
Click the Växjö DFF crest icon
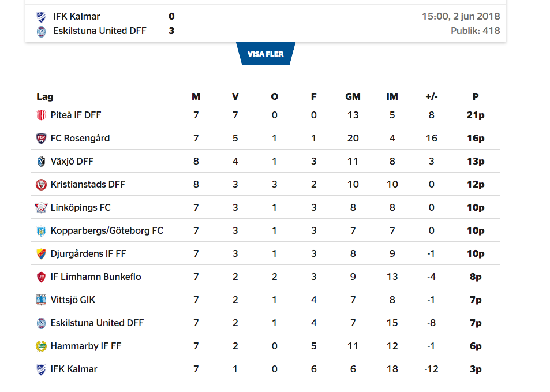(41, 162)
